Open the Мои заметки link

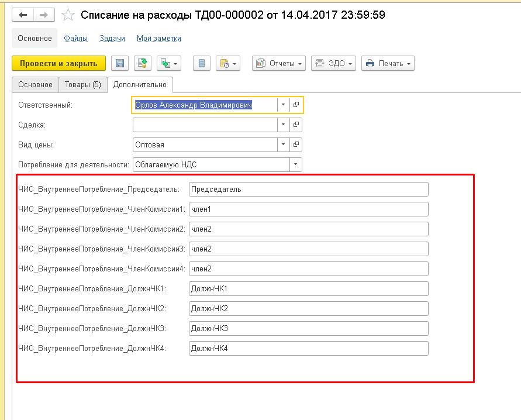(x=159, y=38)
